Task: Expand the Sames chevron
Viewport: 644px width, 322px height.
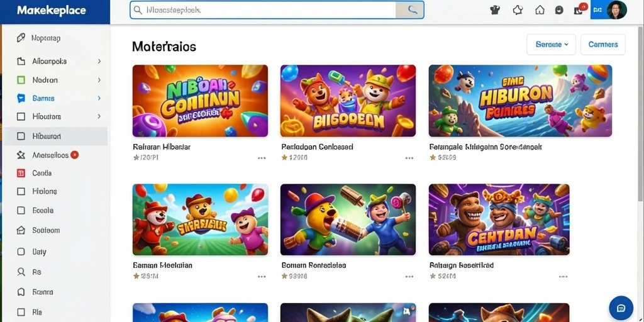Action: pyautogui.click(x=99, y=98)
